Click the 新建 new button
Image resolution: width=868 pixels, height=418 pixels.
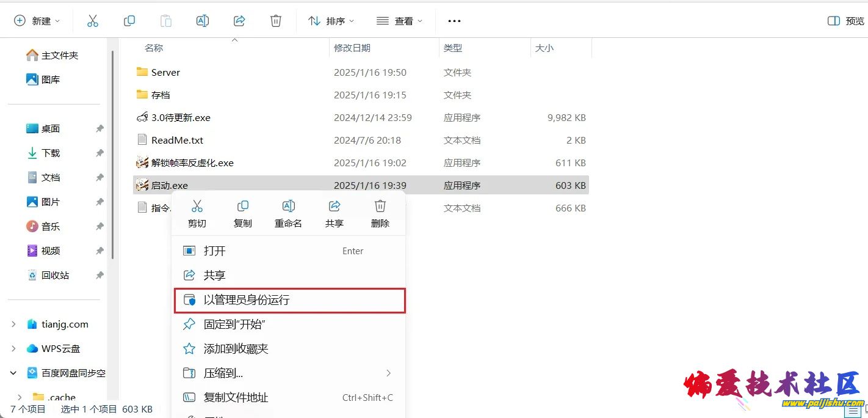tap(37, 21)
